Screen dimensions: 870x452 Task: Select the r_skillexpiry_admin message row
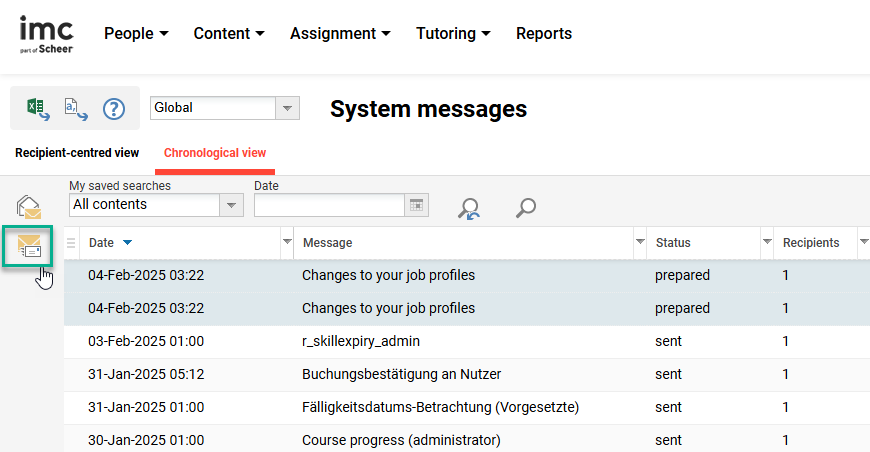pyautogui.click(x=361, y=341)
